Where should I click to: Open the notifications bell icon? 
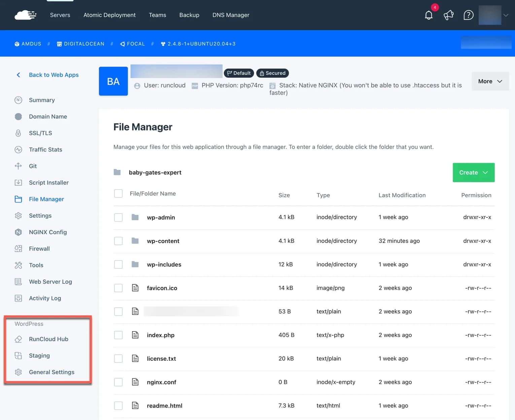[x=428, y=15]
